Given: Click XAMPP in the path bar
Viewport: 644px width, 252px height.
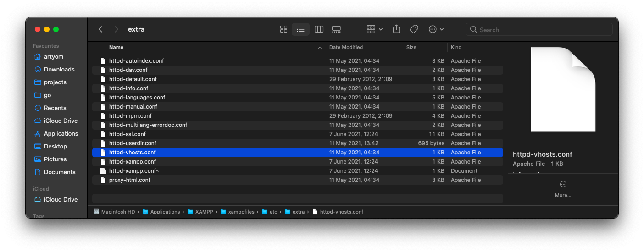Looking at the screenshot, I should pos(204,212).
